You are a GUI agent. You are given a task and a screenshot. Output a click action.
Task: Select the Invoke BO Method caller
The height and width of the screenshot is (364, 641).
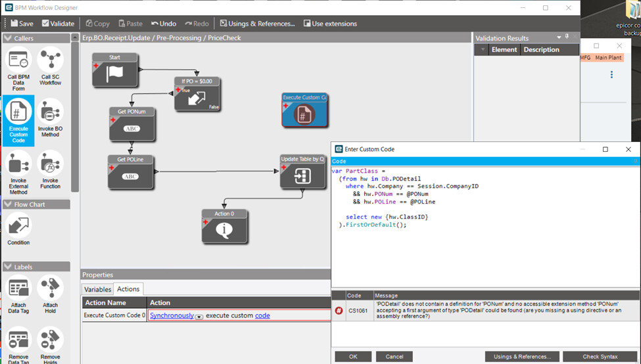point(50,118)
